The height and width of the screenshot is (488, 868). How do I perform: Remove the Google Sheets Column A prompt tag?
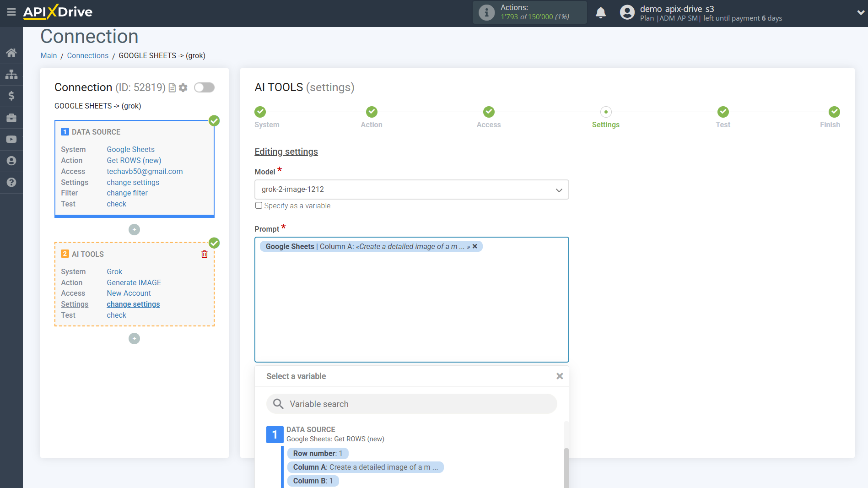475,246
